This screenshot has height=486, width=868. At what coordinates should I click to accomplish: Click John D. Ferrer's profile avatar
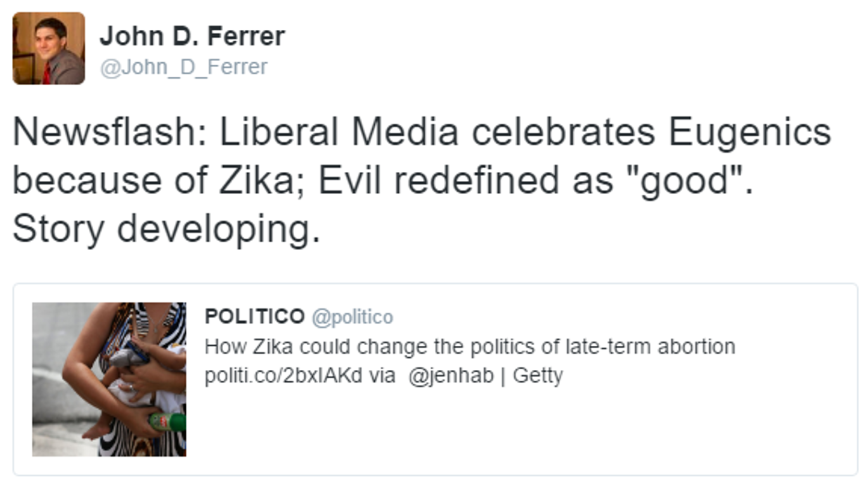coord(49,48)
